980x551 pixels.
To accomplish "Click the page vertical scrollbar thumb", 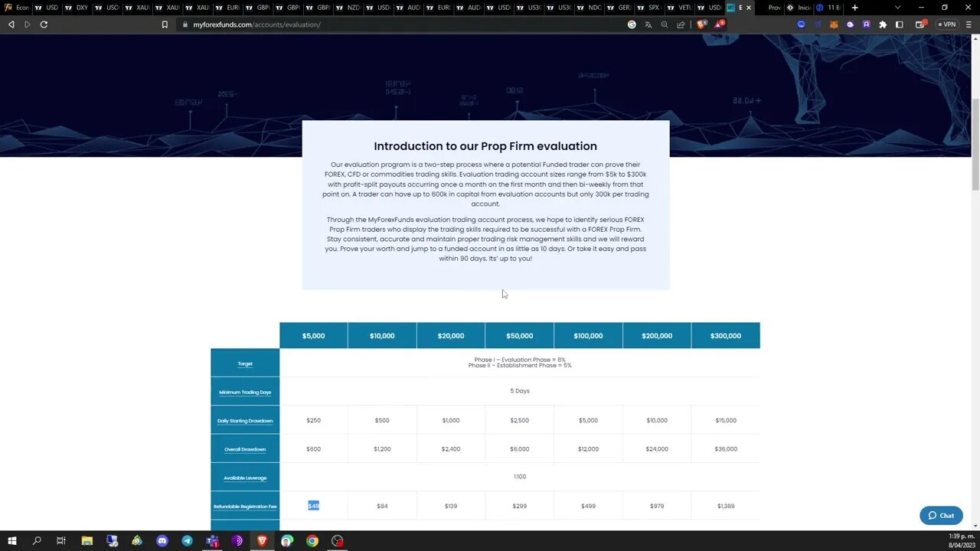I will [975, 145].
